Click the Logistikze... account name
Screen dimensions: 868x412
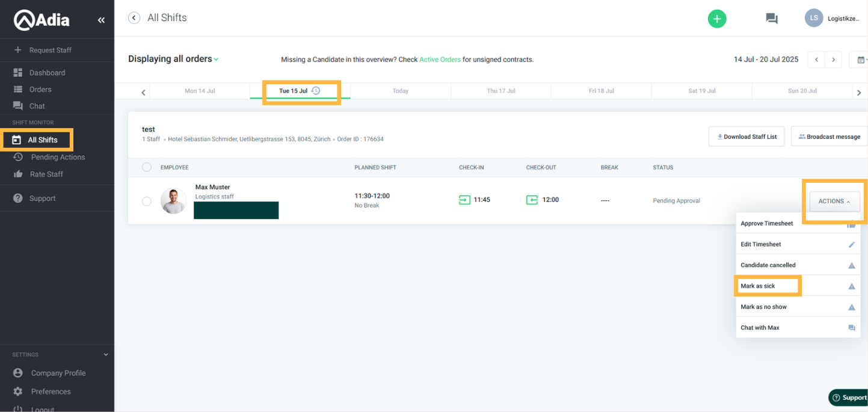point(843,19)
